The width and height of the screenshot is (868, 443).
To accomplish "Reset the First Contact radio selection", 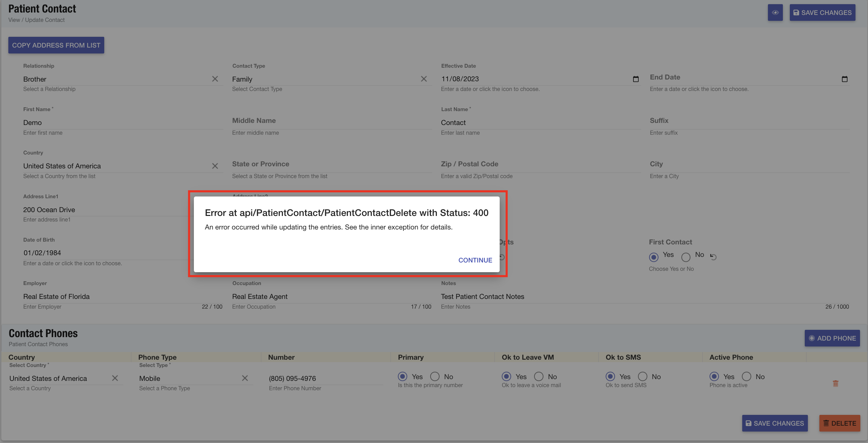I will point(713,257).
